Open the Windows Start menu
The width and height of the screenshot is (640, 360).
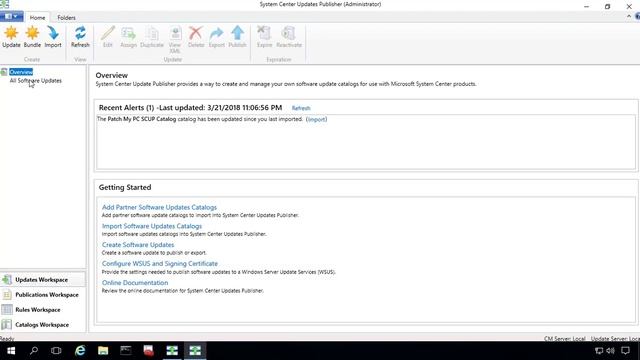11,351
